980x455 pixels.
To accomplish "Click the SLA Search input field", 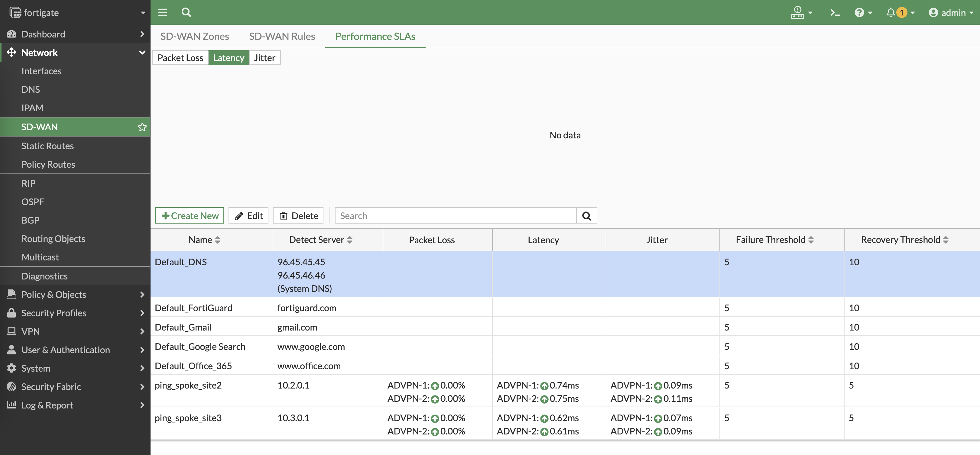I will [456, 216].
